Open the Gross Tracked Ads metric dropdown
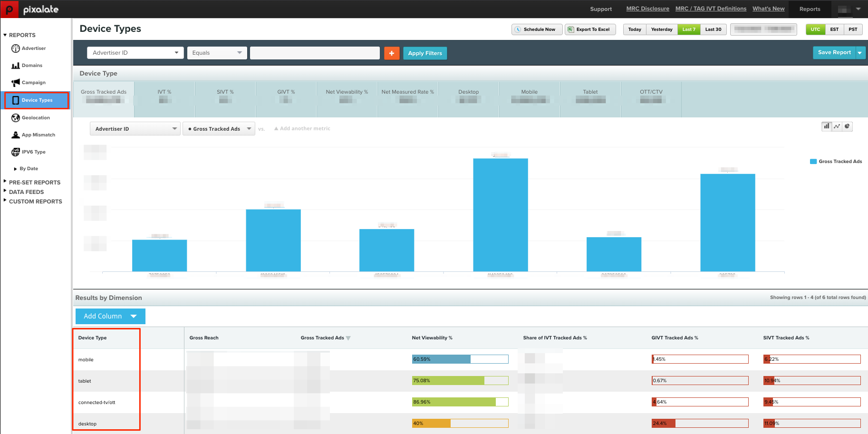The image size is (868, 434). click(219, 129)
